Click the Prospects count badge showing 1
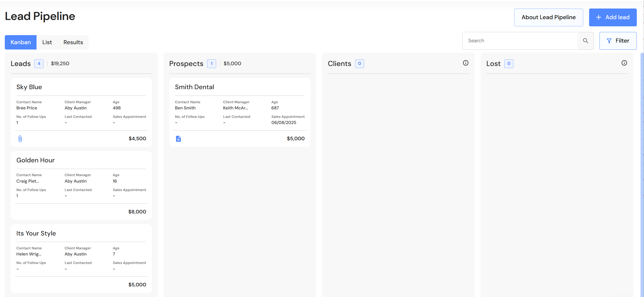 (211, 64)
